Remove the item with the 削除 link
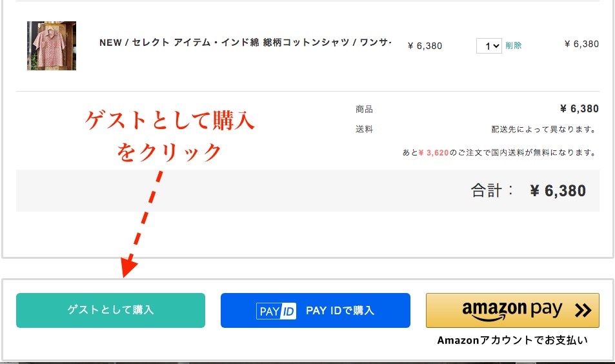Screen dimensions: 615x364 pos(514,45)
